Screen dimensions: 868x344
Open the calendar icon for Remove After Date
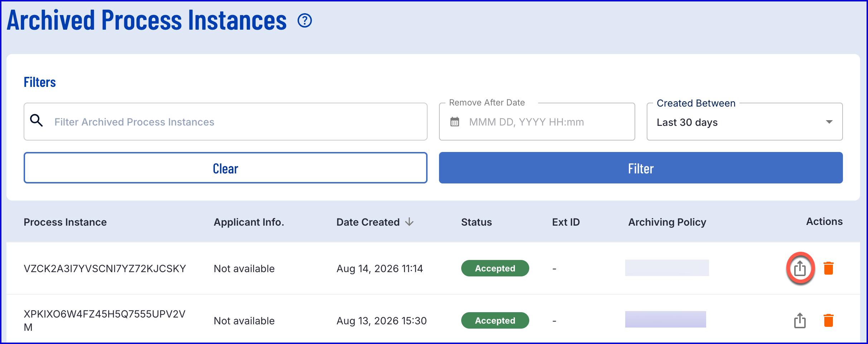[455, 122]
